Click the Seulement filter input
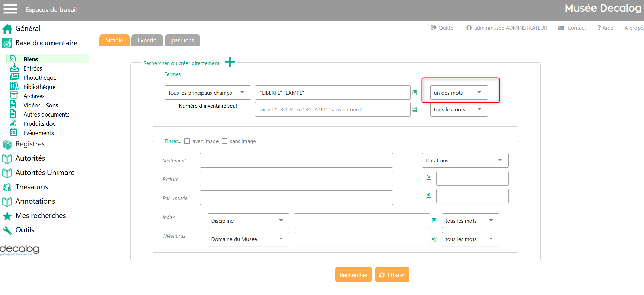 297,160
